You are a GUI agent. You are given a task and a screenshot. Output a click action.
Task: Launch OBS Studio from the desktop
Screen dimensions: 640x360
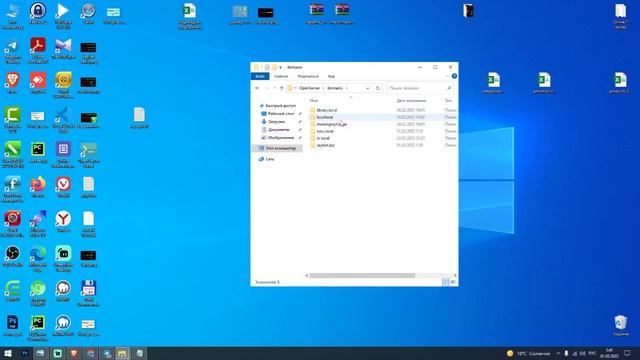(12, 256)
